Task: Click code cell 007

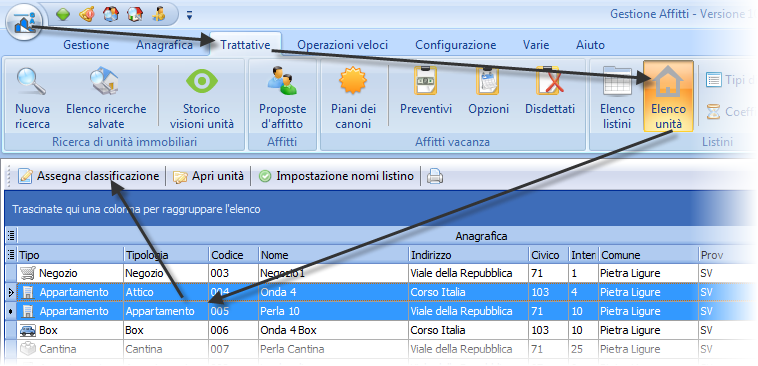Action: [233, 349]
